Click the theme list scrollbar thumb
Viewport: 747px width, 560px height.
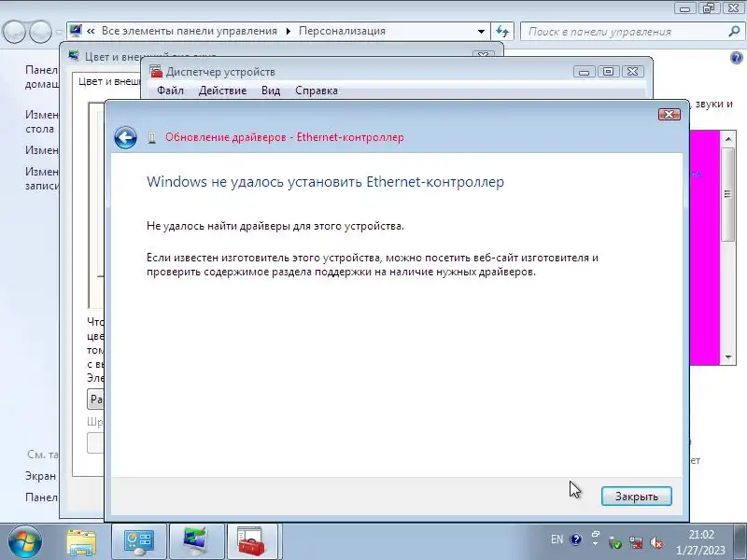(x=728, y=194)
